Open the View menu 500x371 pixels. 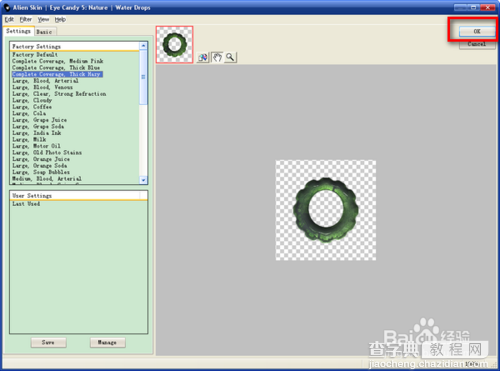pyautogui.click(x=43, y=19)
